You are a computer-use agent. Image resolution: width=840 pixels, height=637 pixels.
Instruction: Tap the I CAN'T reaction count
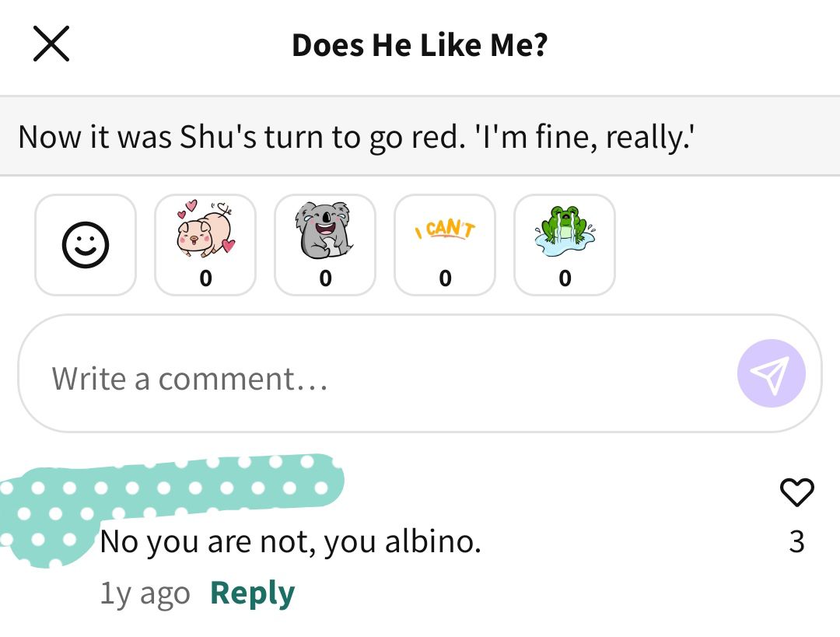point(445,278)
